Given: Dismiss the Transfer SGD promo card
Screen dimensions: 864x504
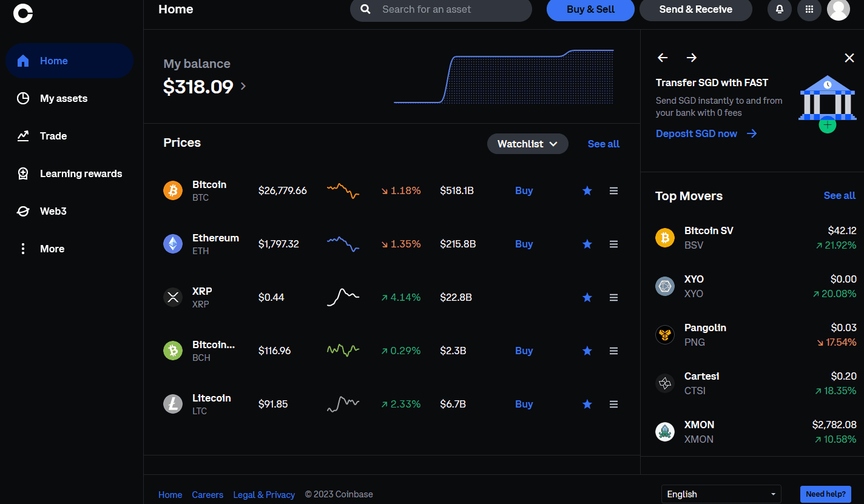Looking at the screenshot, I should [x=849, y=58].
